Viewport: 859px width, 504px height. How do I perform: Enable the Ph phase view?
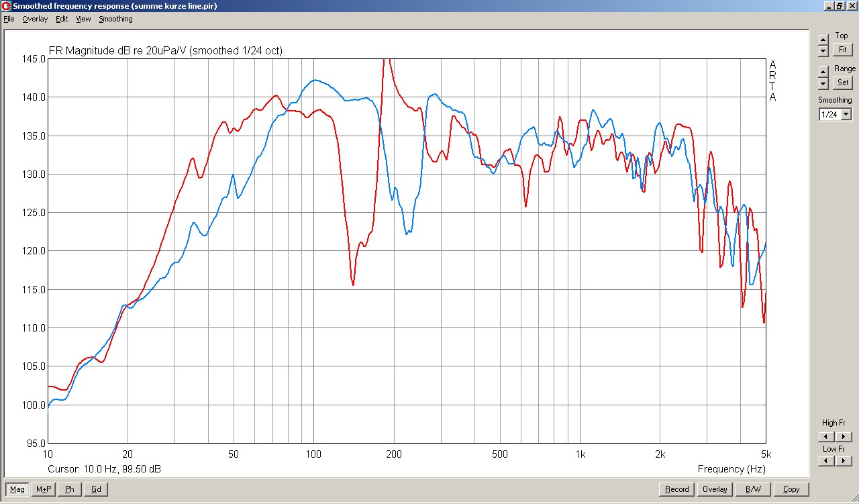tap(70, 489)
